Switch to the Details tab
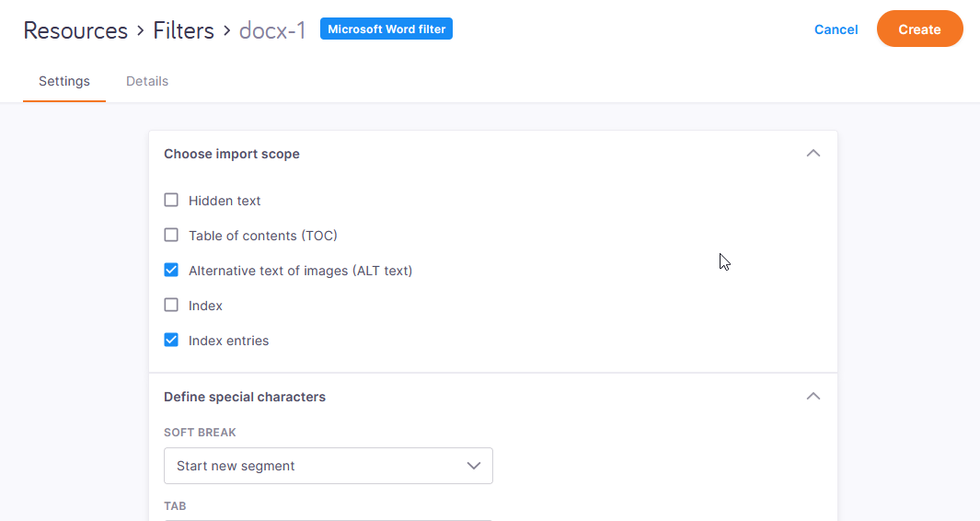Screen dimensions: 980x521 tap(147, 81)
